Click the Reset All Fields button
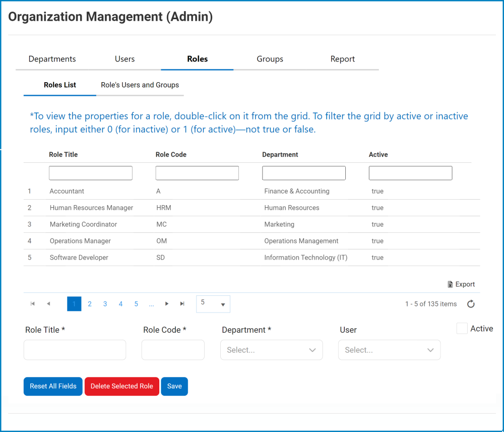The image size is (504, 432). (x=53, y=386)
